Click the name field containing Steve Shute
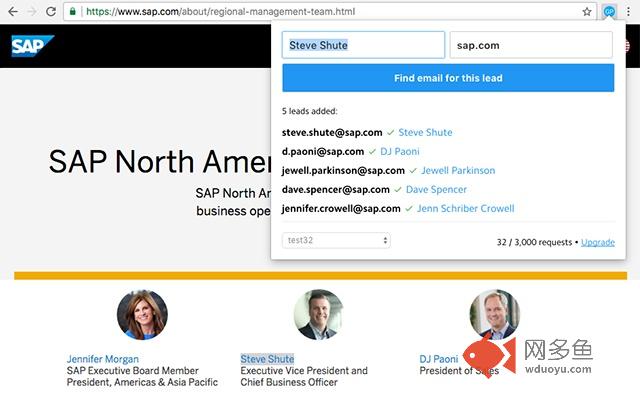The height and width of the screenshot is (400, 640). tap(363, 45)
